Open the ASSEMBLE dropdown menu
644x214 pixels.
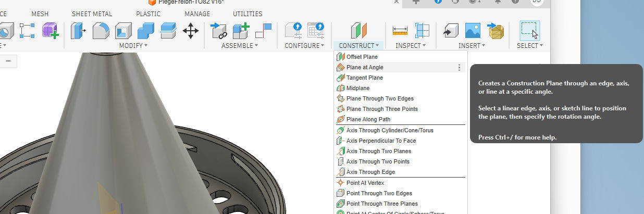pyautogui.click(x=240, y=46)
